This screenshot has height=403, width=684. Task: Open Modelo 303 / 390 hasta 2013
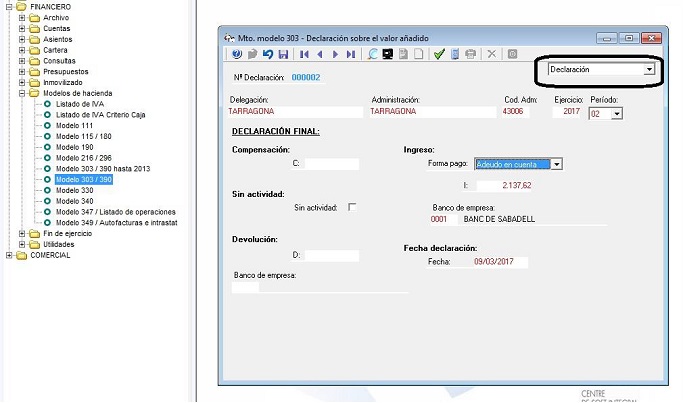pyautogui.click(x=103, y=169)
